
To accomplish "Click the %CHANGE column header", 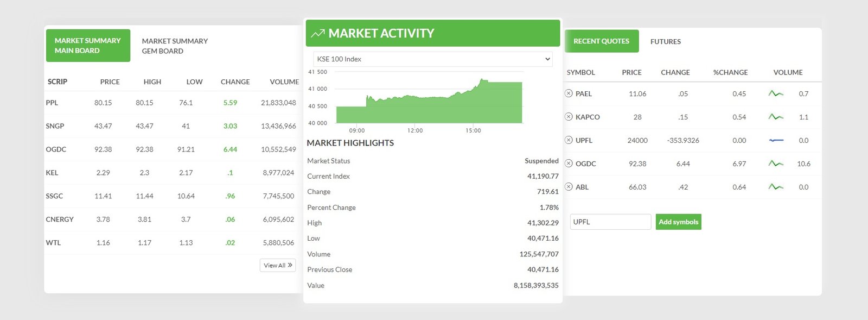I will 730,72.
